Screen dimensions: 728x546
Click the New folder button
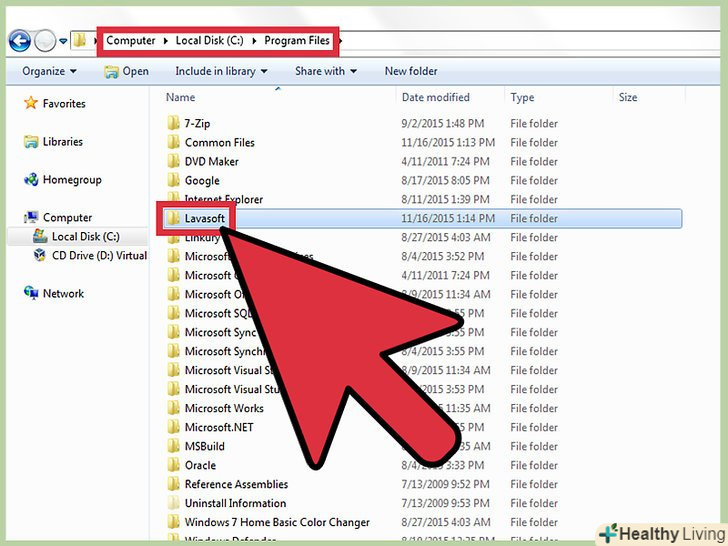(x=411, y=71)
